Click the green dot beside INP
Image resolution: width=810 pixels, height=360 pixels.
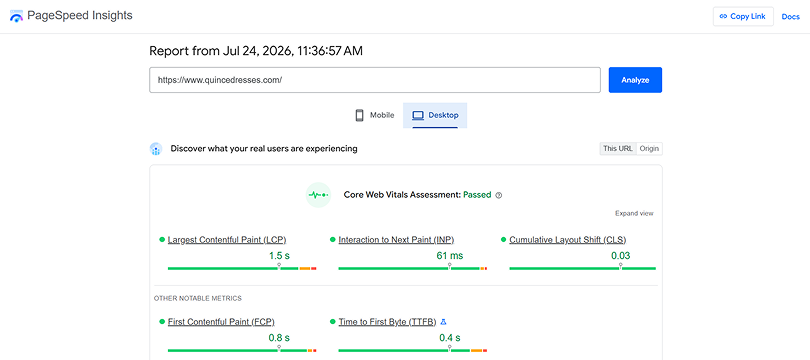pyautogui.click(x=333, y=240)
